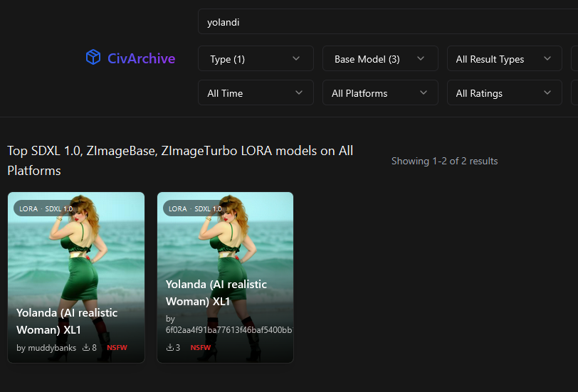Click the NSFW tag on muddybanks card
Screen dimensions: 578x392
[x=117, y=348]
